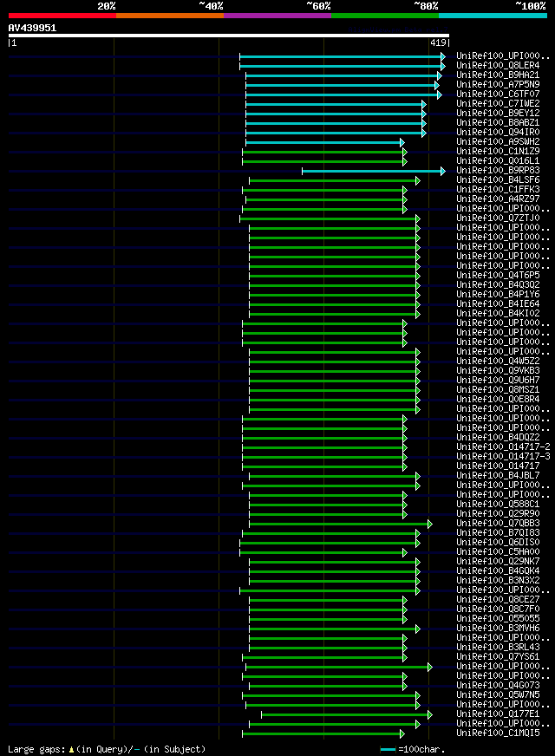The image size is (555, 756).
Task: Click the AV439951 query name label
Action: [32, 28]
